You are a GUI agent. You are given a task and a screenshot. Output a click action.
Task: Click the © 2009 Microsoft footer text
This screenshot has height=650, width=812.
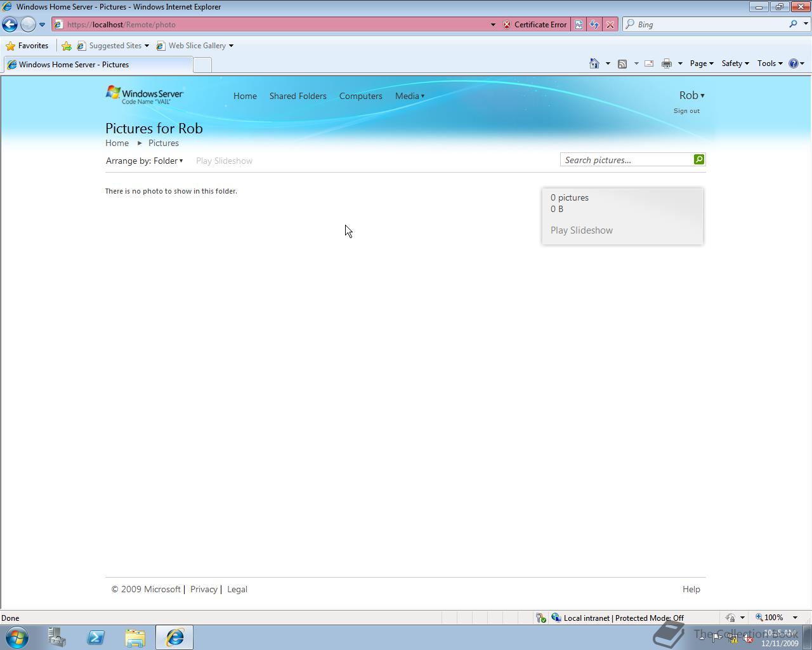tap(146, 589)
